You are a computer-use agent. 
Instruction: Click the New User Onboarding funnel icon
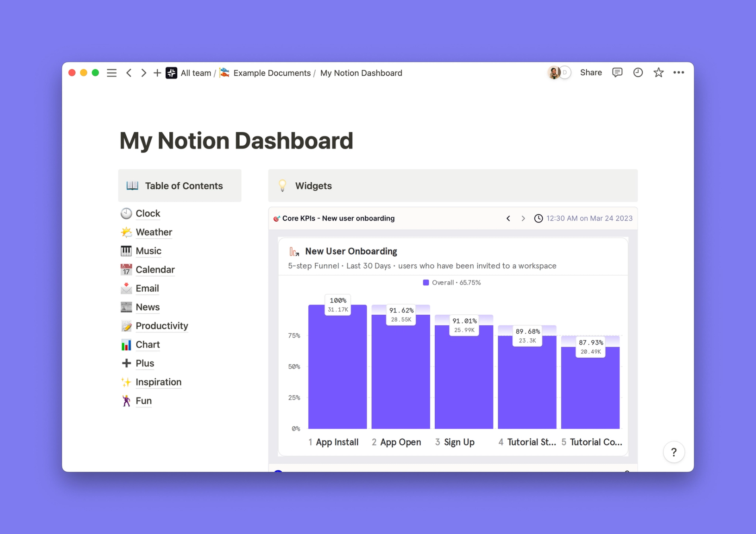point(294,252)
